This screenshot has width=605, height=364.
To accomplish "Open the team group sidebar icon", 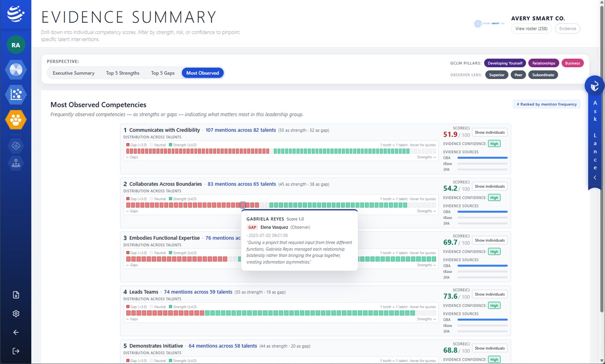I will (x=16, y=163).
